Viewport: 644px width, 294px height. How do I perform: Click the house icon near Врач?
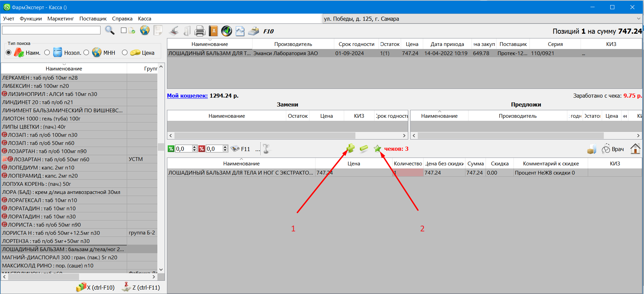[635, 149]
